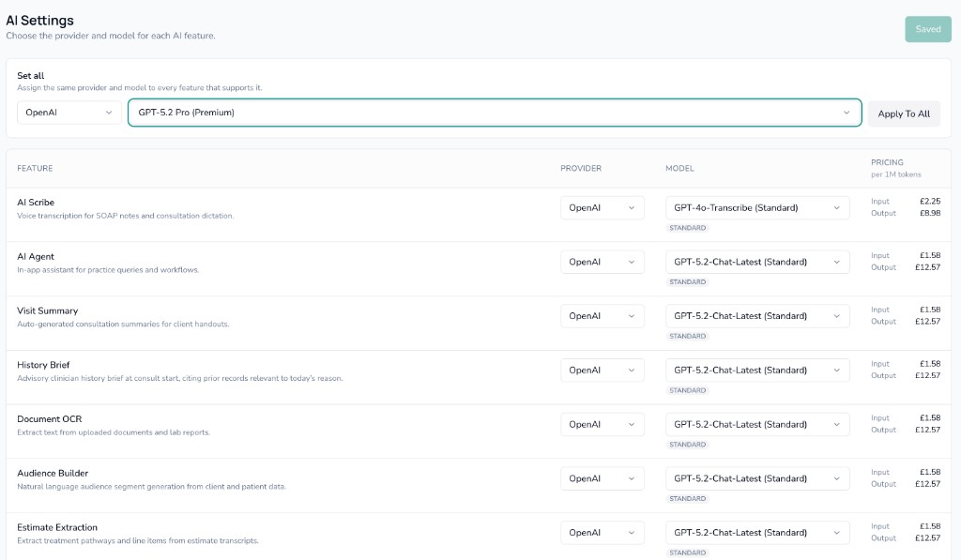
Task: Click the AI Agent feature title
Action: (x=36, y=257)
